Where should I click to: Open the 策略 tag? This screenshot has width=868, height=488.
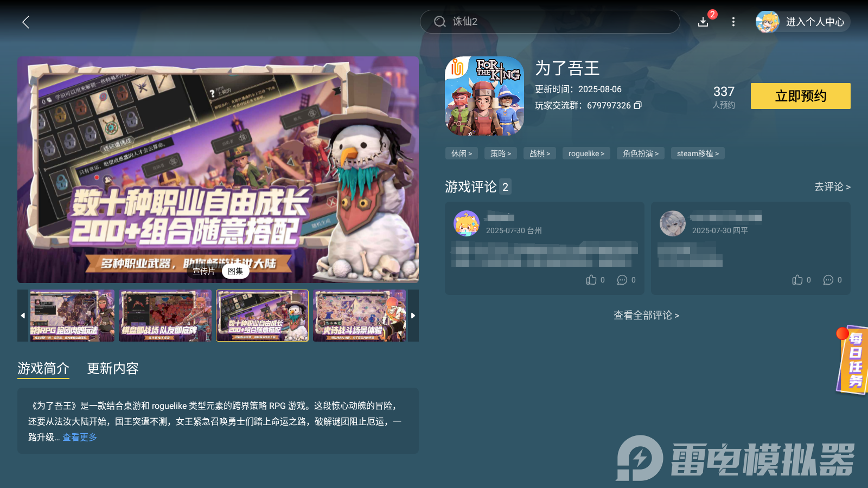(501, 153)
